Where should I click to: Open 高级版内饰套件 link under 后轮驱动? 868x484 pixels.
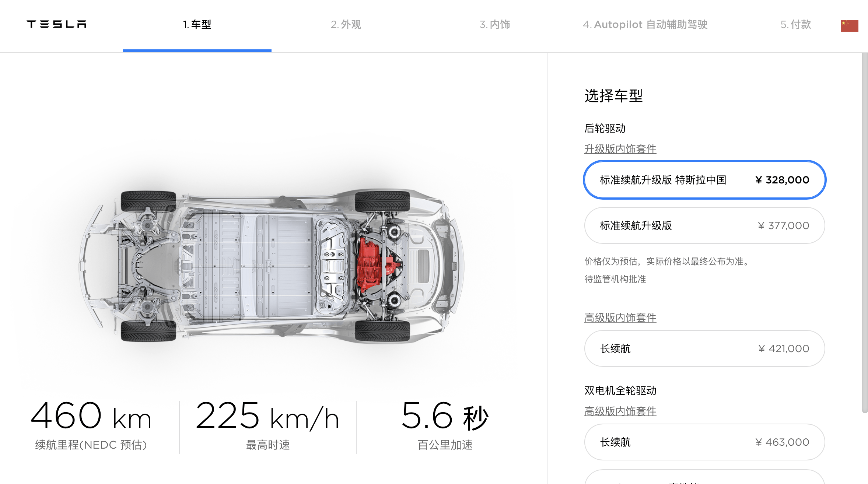tap(620, 318)
